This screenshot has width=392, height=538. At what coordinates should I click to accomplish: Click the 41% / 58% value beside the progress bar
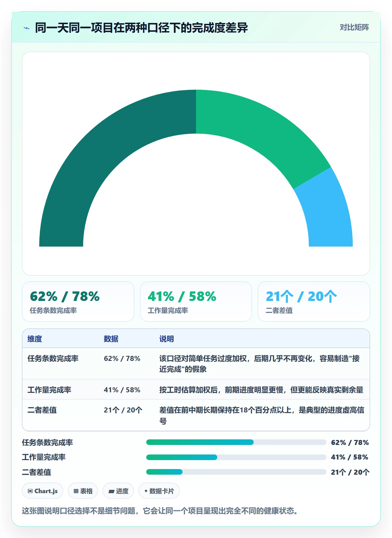click(350, 457)
